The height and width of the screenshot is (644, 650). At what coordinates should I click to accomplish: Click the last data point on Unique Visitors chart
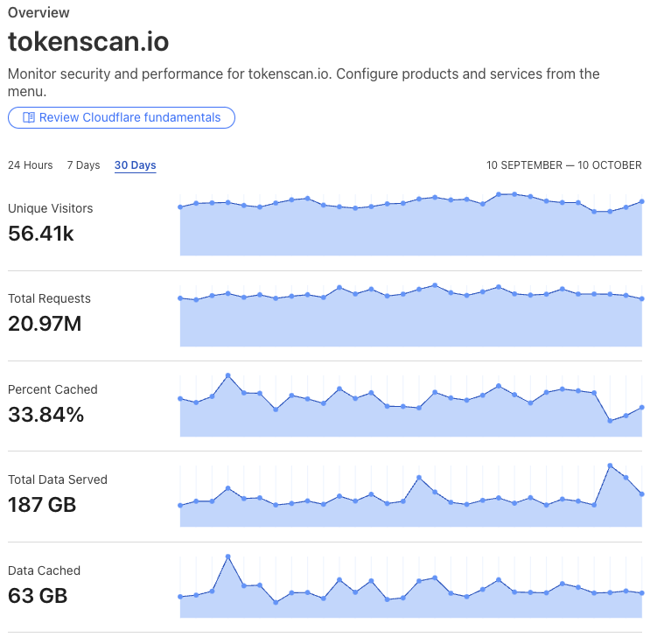[642, 201]
